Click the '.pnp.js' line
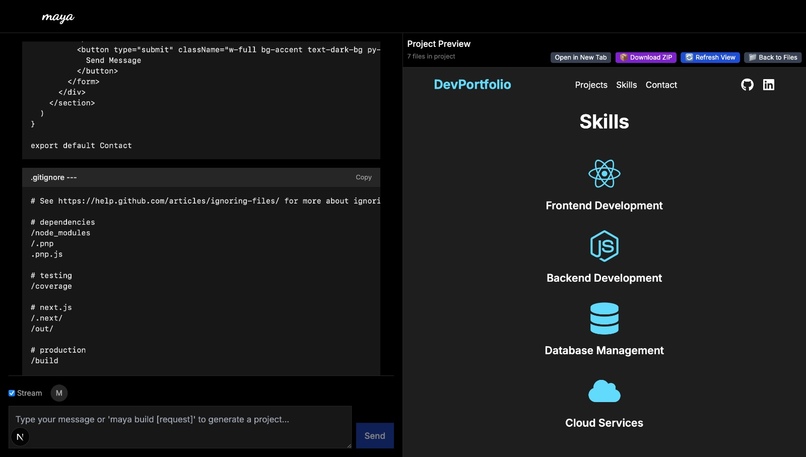Screen dimensions: 806x457 (46, 254)
